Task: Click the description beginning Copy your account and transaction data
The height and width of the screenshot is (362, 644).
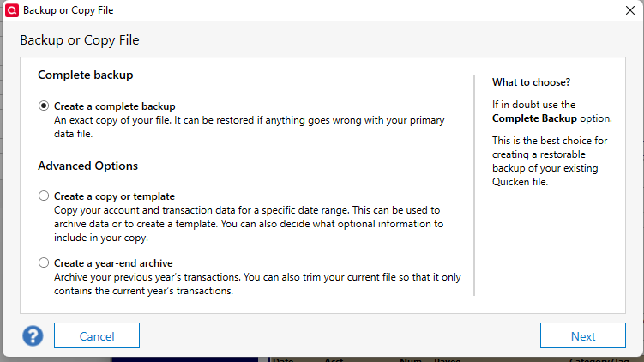Action: point(249,224)
